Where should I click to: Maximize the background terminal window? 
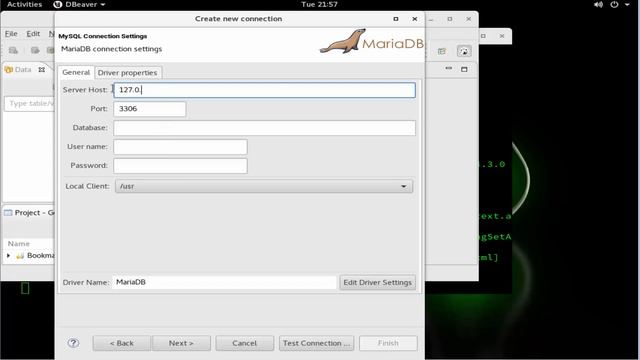point(483,36)
